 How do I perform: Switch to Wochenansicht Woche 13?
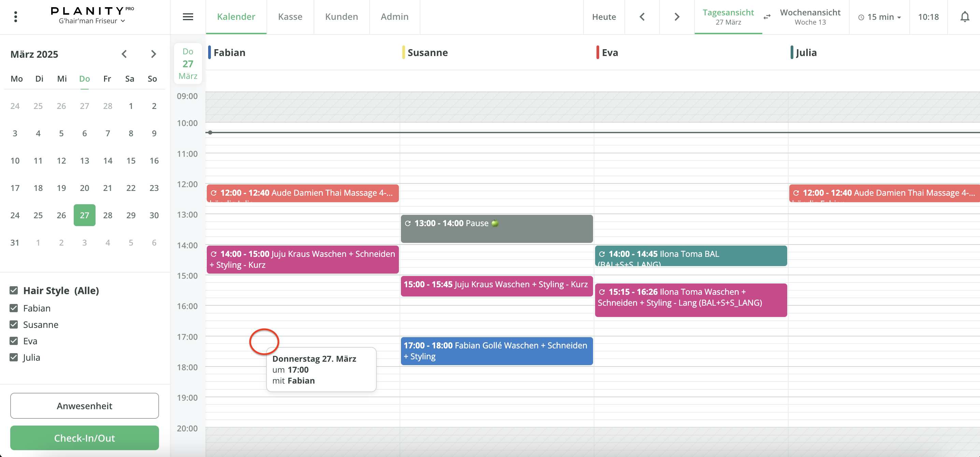point(810,17)
